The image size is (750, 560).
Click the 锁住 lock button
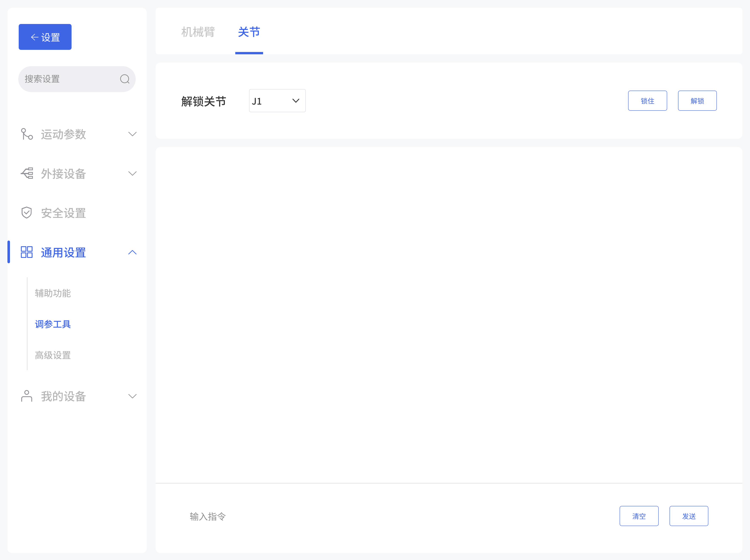647,101
